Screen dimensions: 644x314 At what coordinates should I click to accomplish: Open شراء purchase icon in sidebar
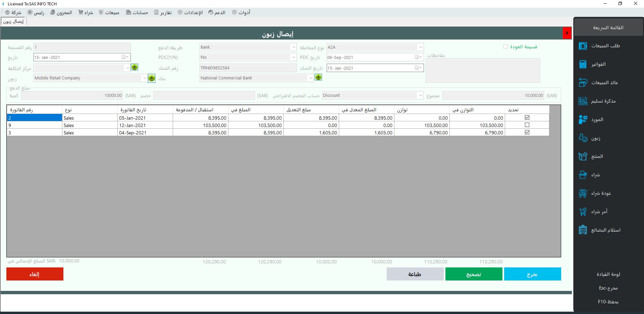tap(583, 175)
